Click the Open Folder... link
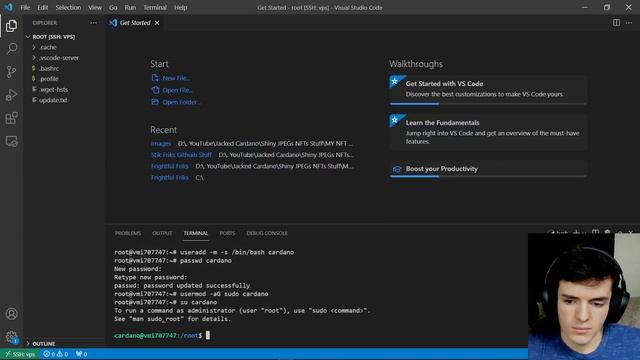This screenshot has height=360, width=640. point(181,102)
